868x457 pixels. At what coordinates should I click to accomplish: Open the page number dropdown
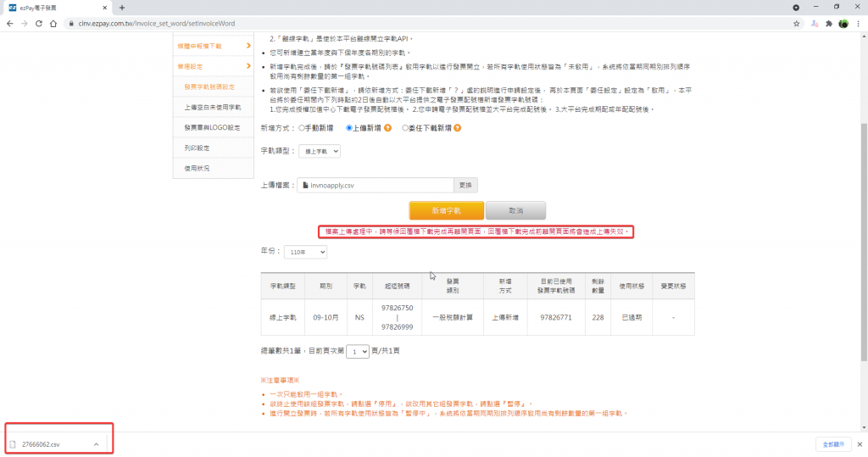click(x=359, y=350)
